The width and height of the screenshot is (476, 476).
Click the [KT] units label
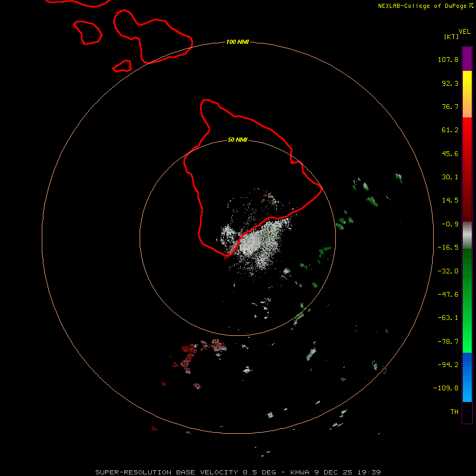pos(452,36)
